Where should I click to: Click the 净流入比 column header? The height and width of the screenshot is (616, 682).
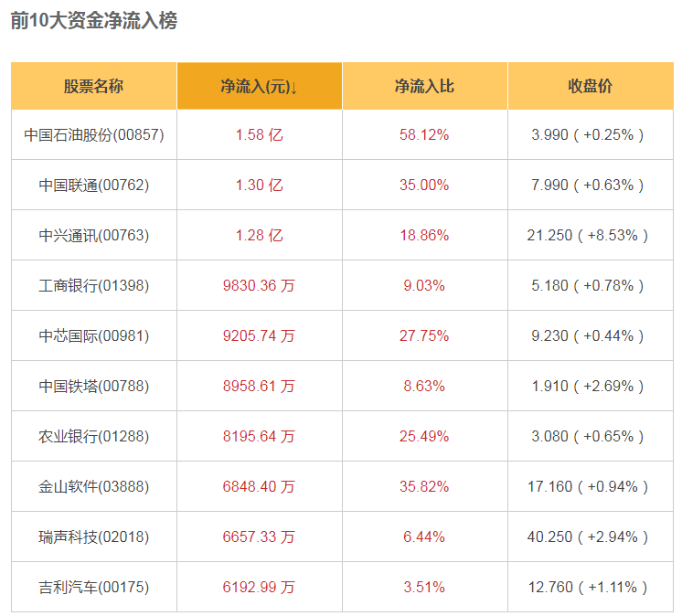click(424, 87)
